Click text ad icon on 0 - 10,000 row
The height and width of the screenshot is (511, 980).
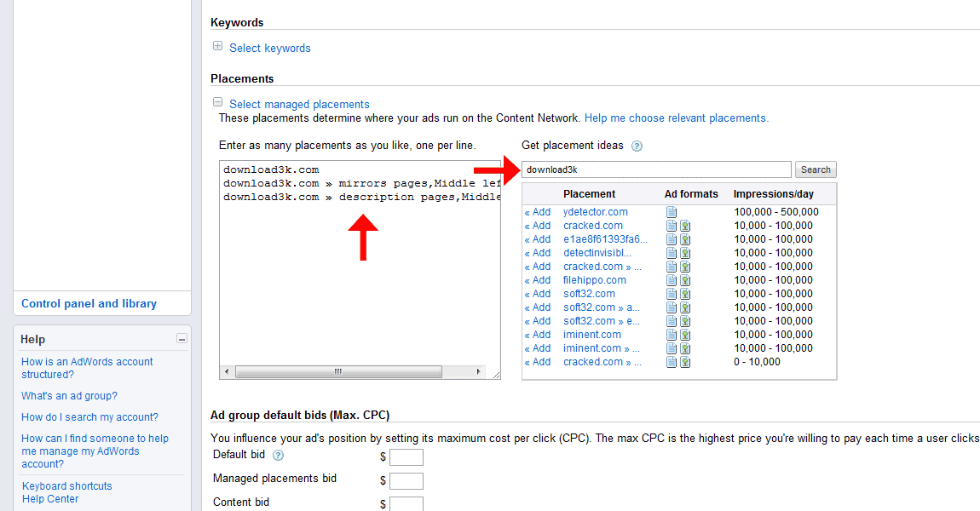(672, 362)
